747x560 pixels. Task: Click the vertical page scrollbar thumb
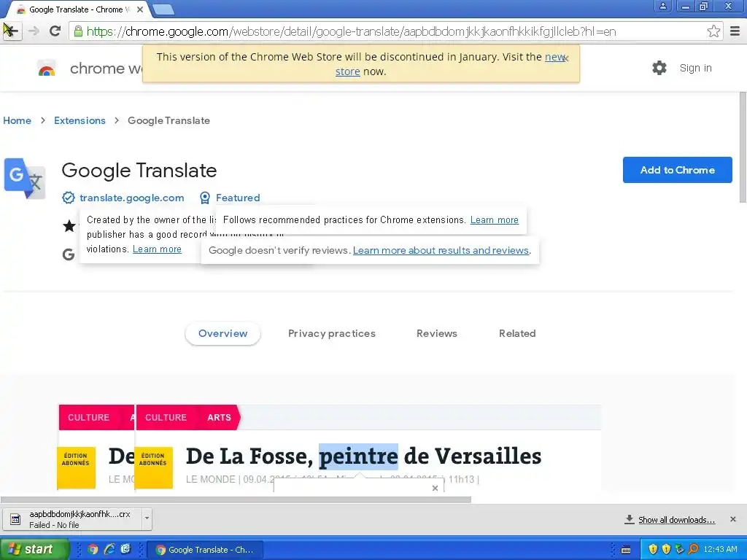[x=743, y=147]
